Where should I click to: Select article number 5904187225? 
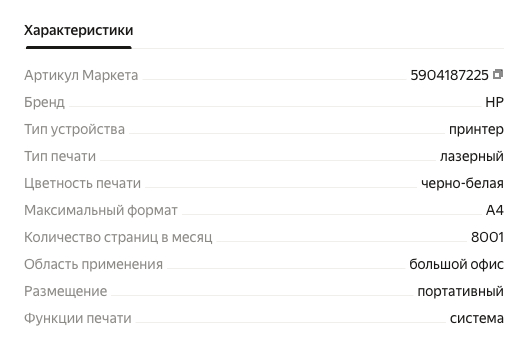tap(449, 75)
